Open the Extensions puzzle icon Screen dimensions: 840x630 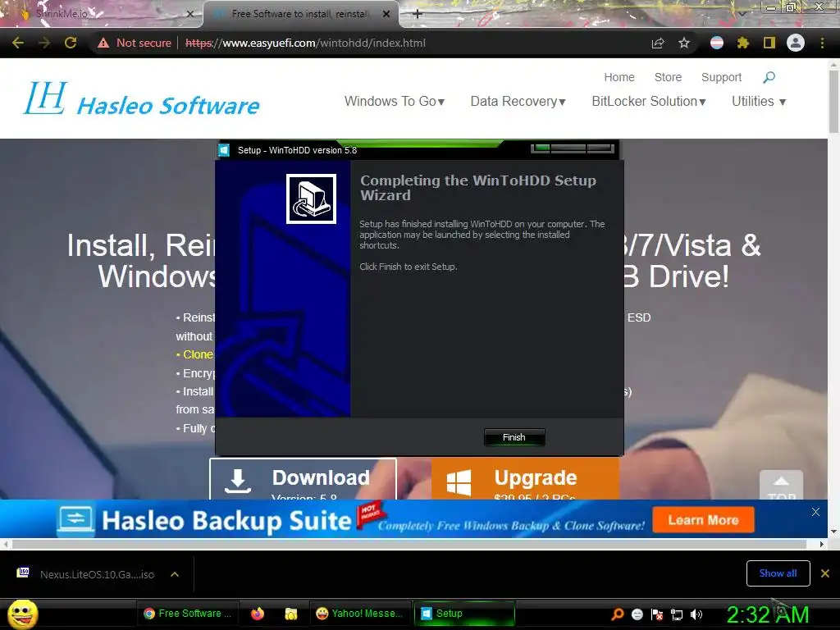[x=742, y=43]
